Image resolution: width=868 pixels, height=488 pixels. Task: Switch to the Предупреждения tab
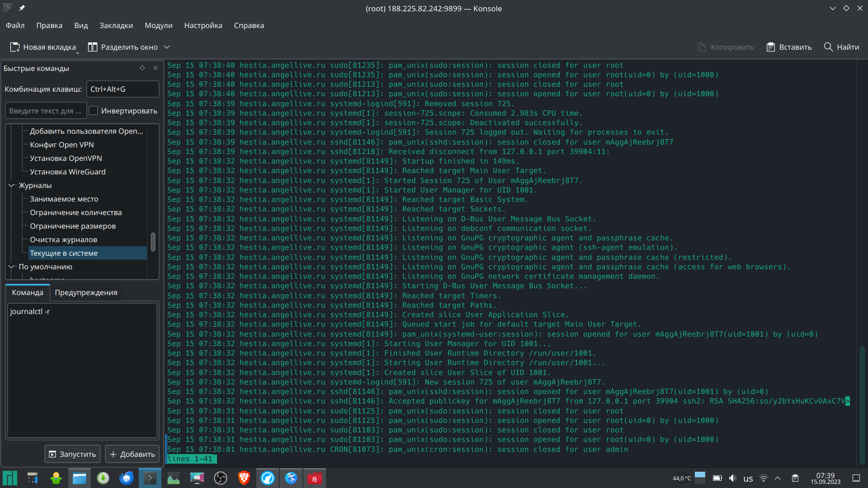(x=86, y=292)
